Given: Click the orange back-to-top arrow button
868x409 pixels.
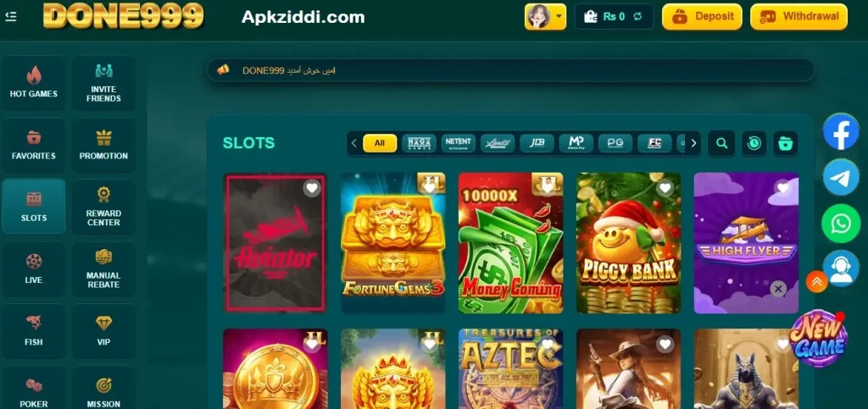Looking at the screenshot, I should click(817, 281).
